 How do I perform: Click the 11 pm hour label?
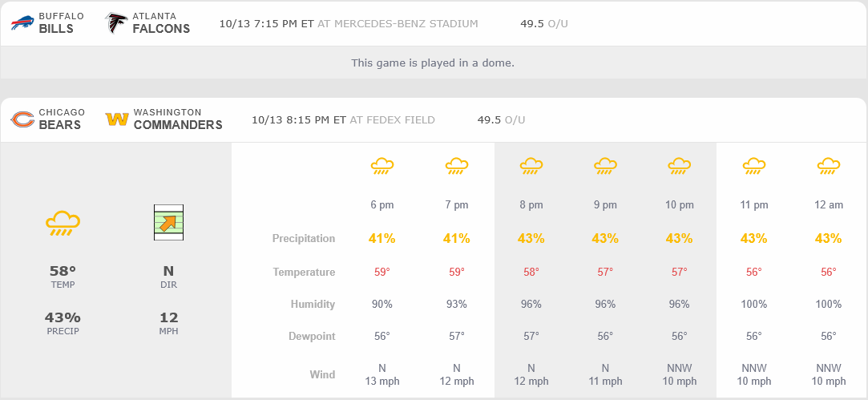(x=754, y=205)
